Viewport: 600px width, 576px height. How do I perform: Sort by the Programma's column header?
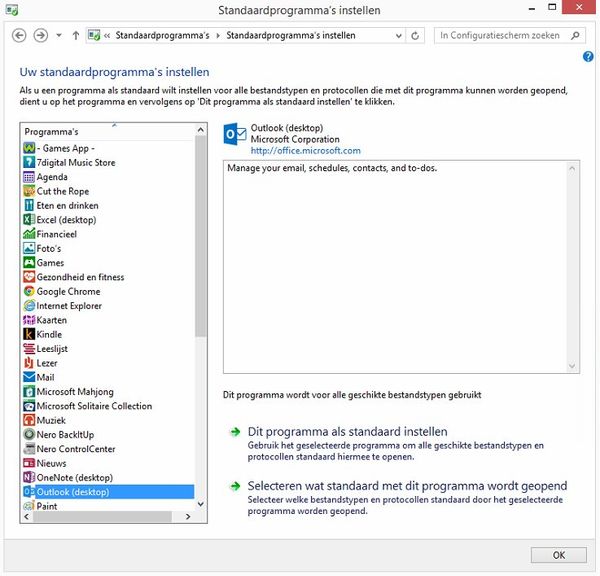tap(108, 132)
